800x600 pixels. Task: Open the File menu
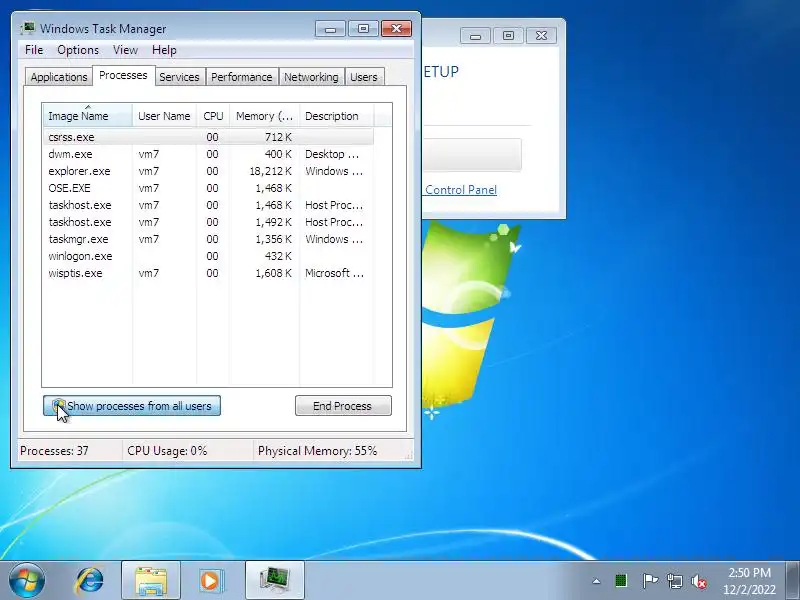34,50
